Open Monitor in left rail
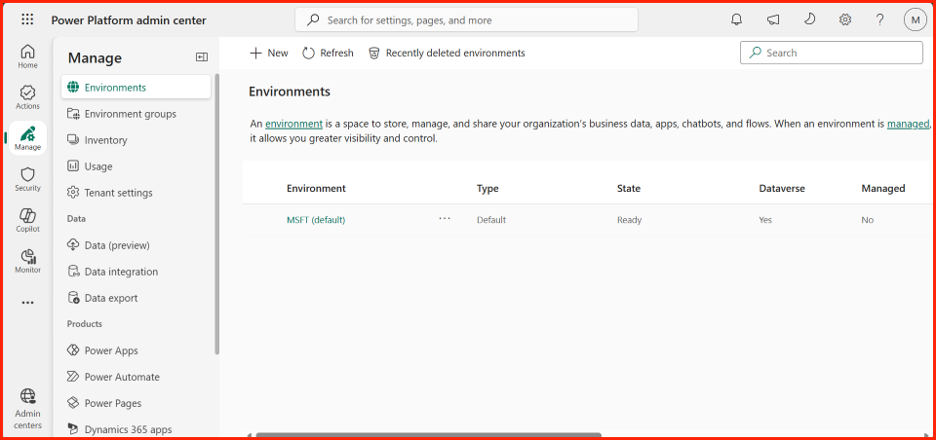Viewport: 936px width, 440px height. 27,261
